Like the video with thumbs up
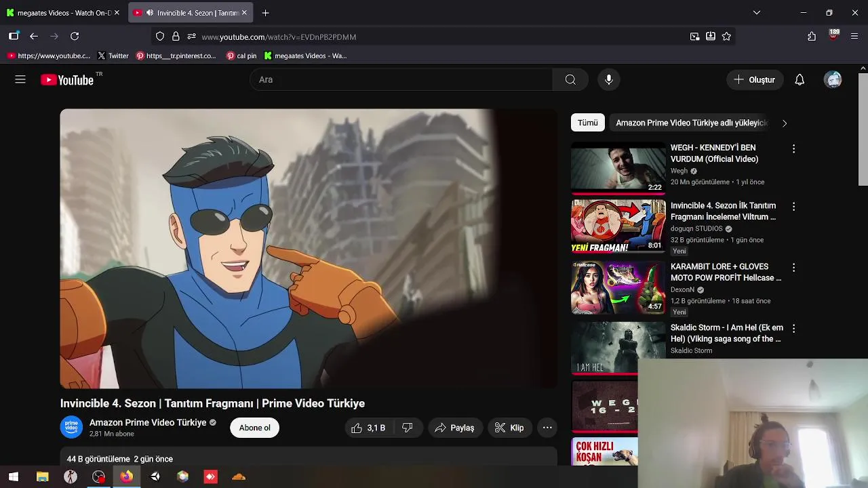The image size is (868, 488). (368, 428)
